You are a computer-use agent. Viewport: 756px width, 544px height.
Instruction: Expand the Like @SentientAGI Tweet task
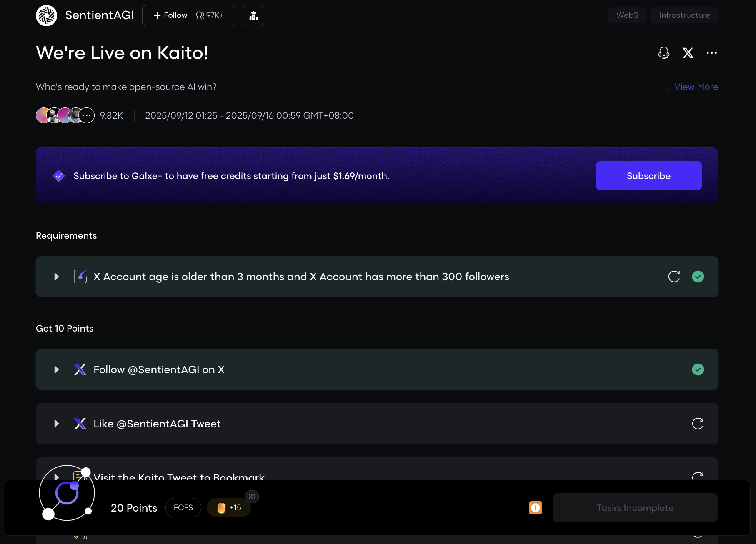click(57, 424)
